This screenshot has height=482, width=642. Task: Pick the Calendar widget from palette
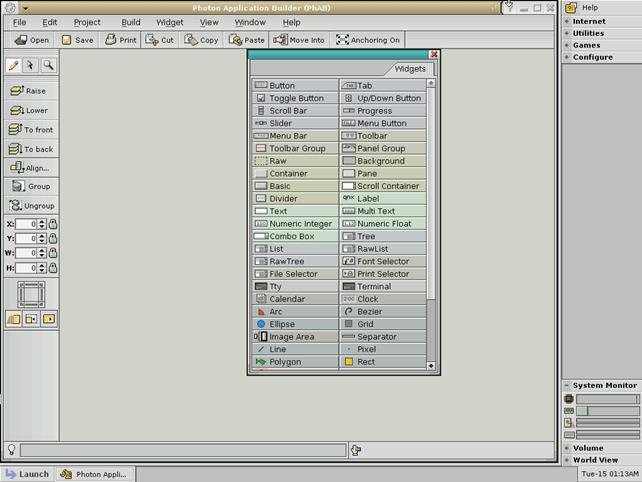[295, 299]
